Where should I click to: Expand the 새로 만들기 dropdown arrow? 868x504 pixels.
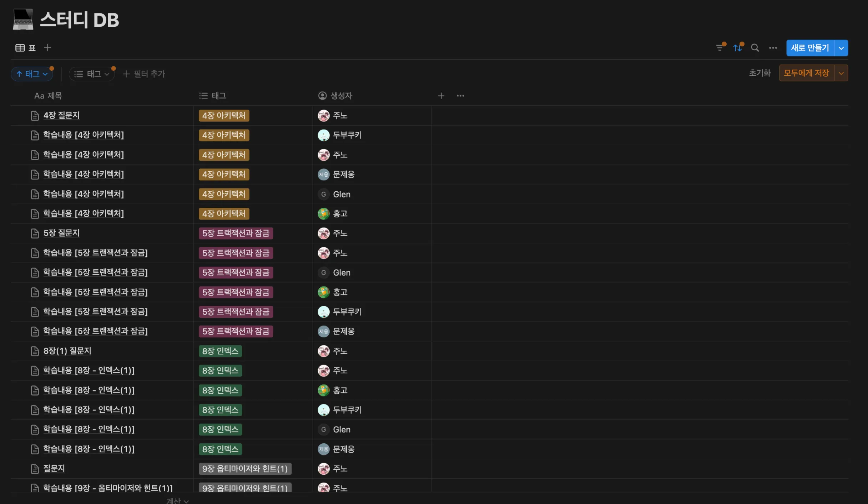841,48
